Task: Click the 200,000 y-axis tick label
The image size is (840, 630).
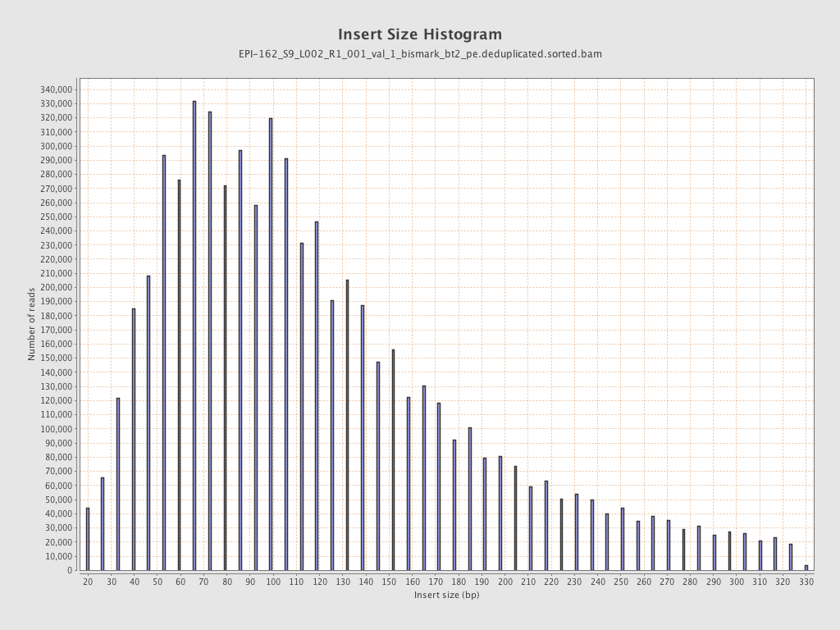Action: click(x=55, y=287)
